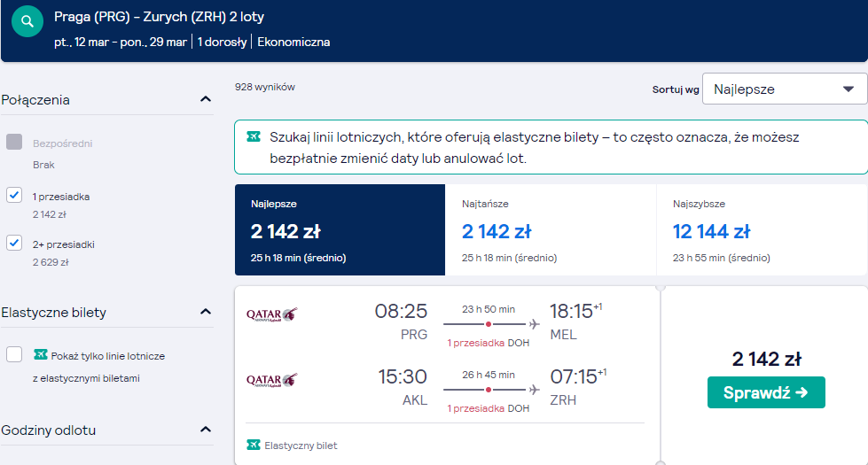Select the Najlepsze 2 142 zł tab
The height and width of the screenshot is (465, 868).
tap(340, 230)
